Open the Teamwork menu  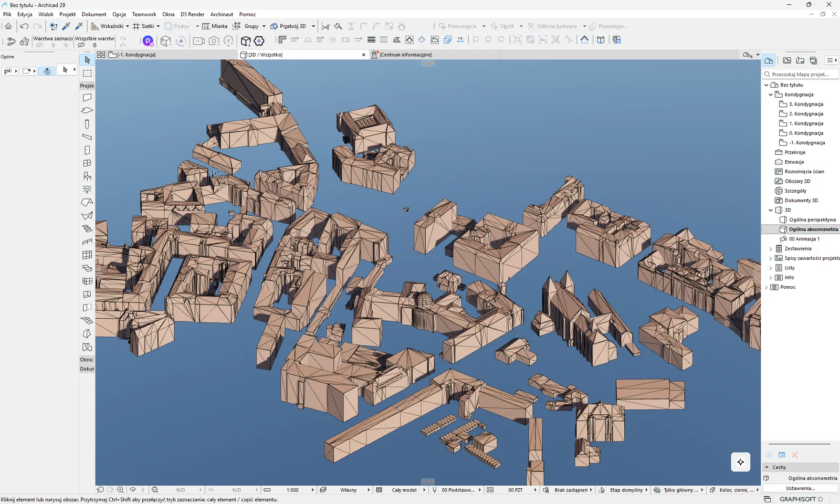pos(144,14)
